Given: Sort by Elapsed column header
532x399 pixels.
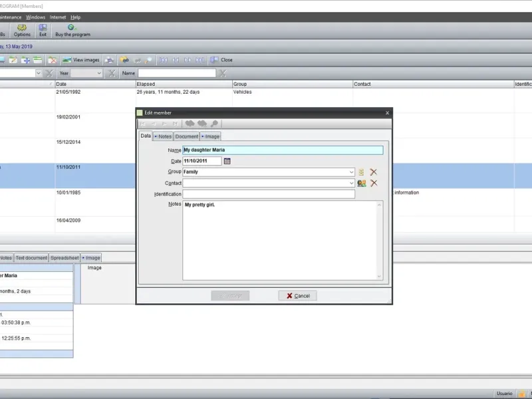Looking at the screenshot, I should pyautogui.click(x=184, y=84).
